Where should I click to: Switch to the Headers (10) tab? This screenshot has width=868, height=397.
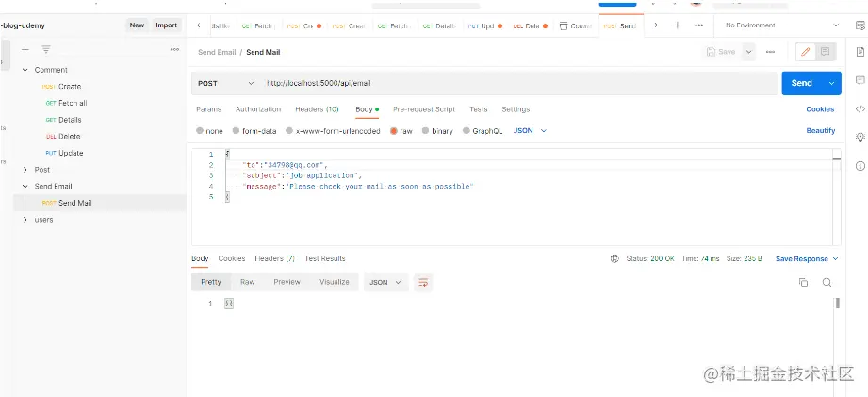point(317,109)
